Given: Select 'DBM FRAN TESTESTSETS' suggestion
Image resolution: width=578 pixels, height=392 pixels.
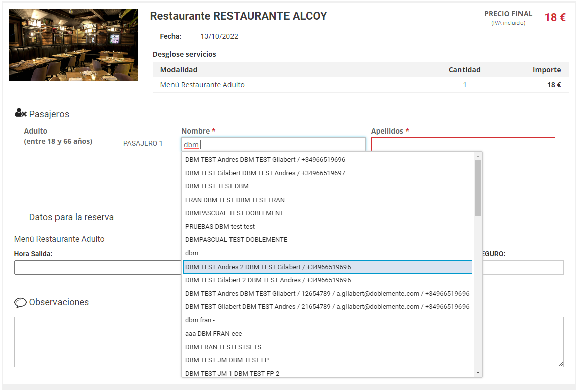Looking at the screenshot, I should pyautogui.click(x=328, y=347).
